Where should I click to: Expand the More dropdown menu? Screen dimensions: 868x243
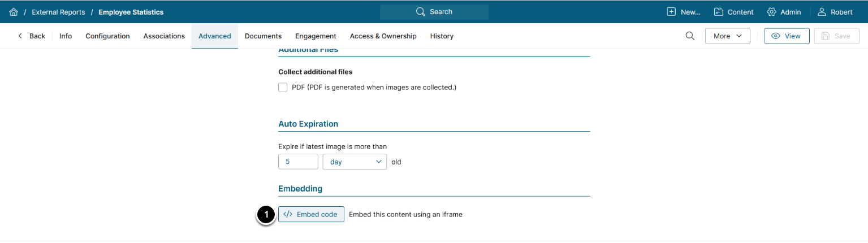(727, 36)
